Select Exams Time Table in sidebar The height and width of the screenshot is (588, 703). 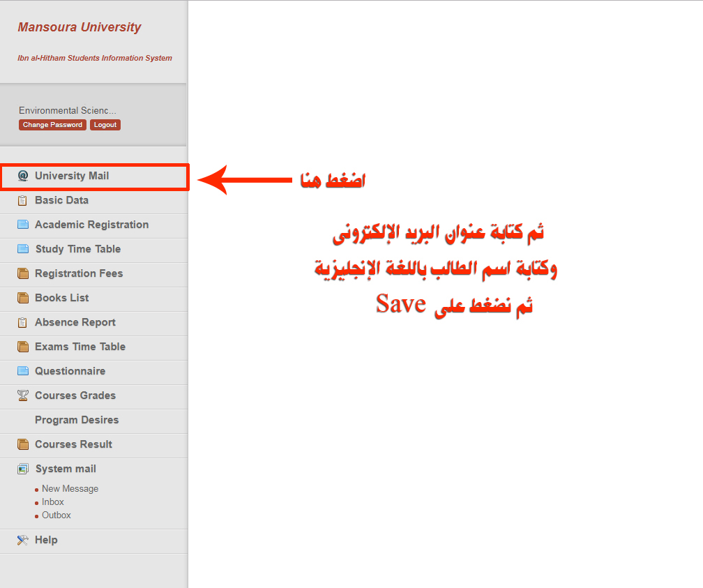tap(80, 347)
